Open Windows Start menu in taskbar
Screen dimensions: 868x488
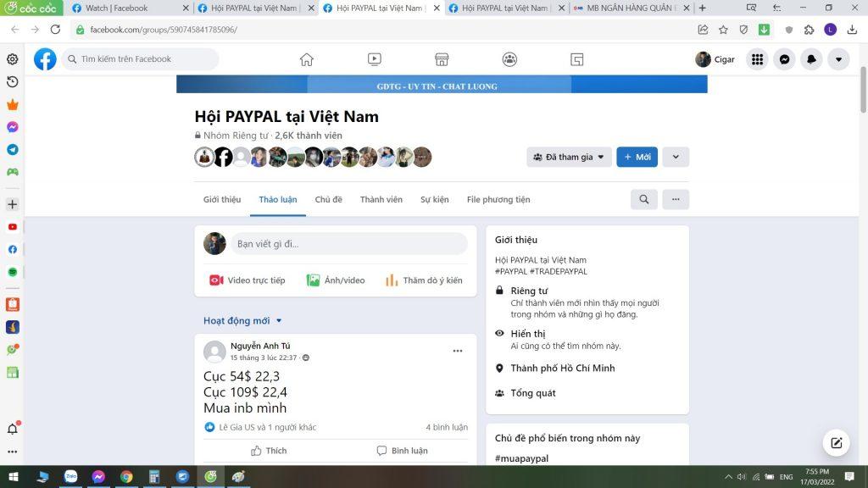click(13, 476)
